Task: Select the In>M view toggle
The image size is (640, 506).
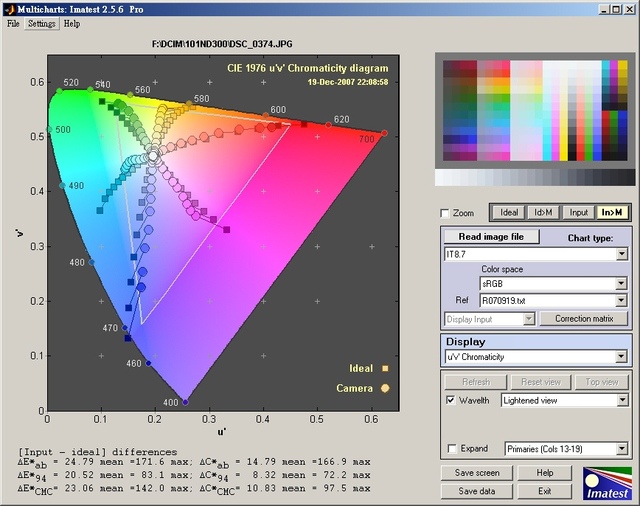Action: [612, 212]
